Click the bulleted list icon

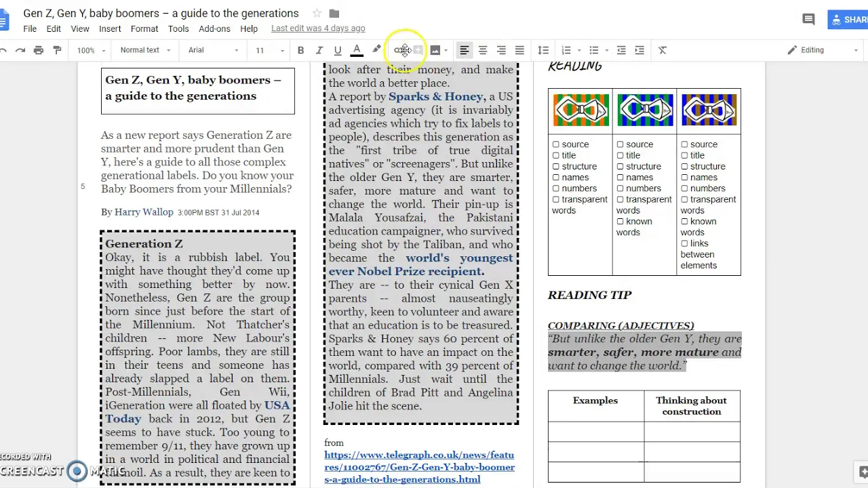[593, 50]
